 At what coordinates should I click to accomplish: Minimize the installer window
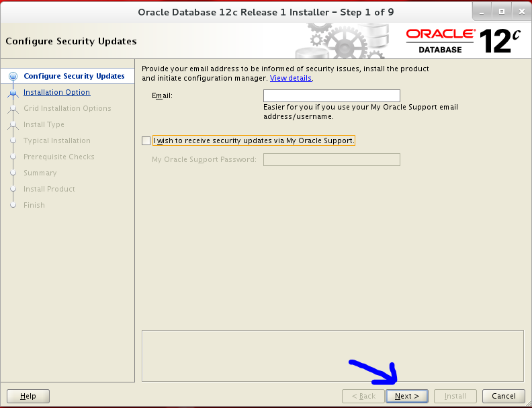[x=482, y=12]
